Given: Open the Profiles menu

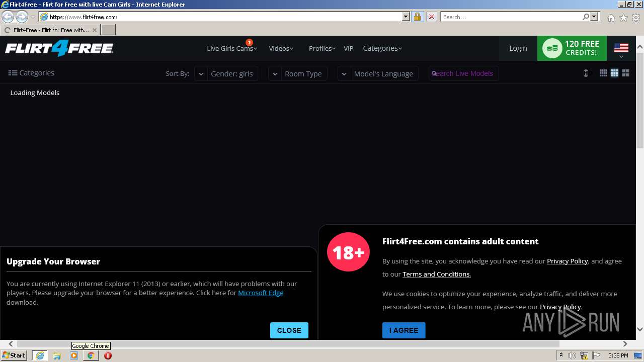Looking at the screenshot, I should tap(322, 48).
